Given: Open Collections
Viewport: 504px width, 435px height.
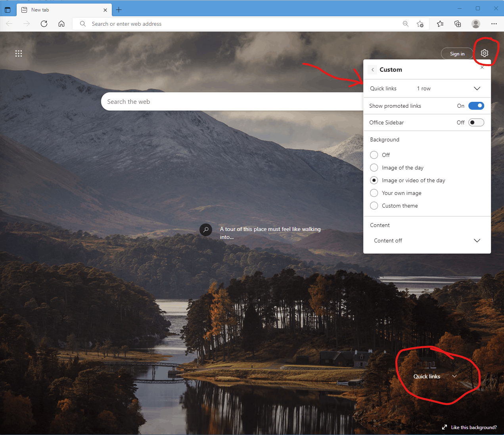Looking at the screenshot, I should pyautogui.click(x=458, y=24).
